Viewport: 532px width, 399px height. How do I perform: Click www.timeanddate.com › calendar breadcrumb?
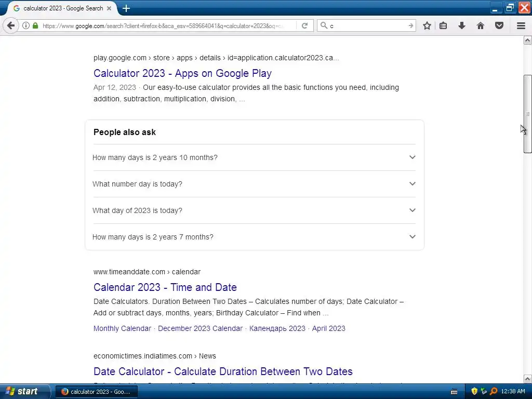click(147, 272)
